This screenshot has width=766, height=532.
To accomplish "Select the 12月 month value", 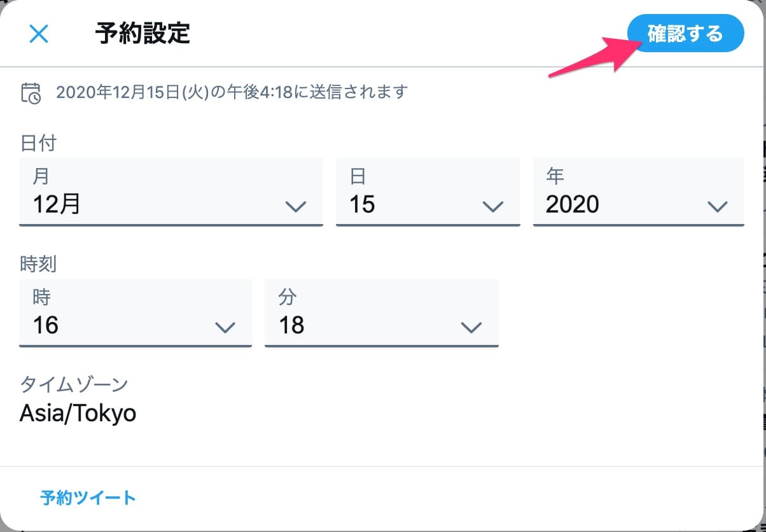I will tap(57, 204).
